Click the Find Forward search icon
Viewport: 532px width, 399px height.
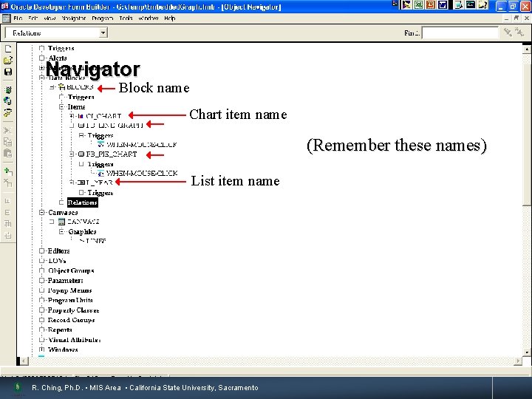[508, 33]
